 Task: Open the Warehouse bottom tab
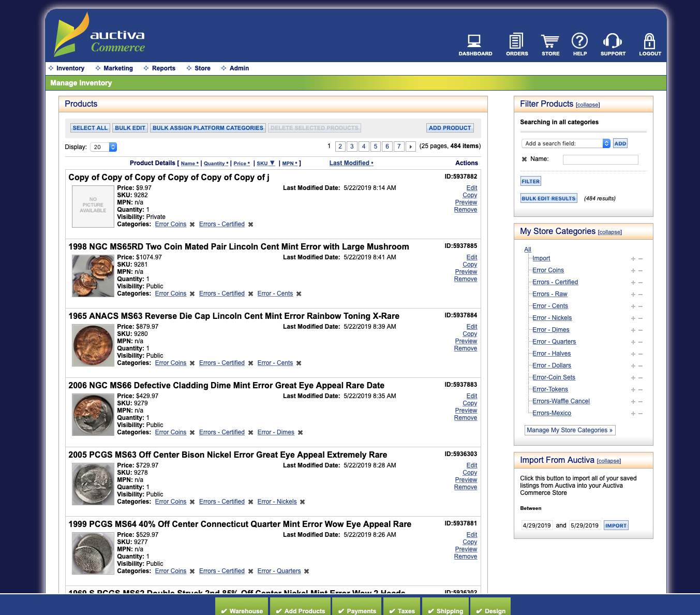pyautogui.click(x=242, y=607)
